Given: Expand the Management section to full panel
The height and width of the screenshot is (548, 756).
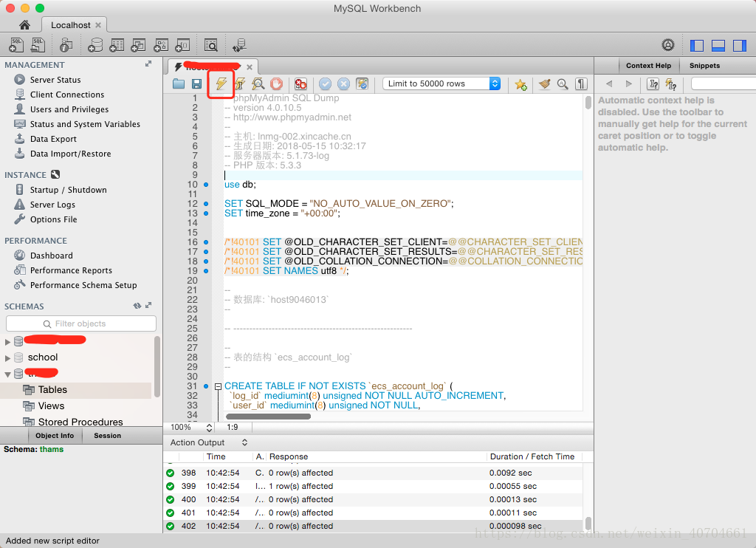Looking at the screenshot, I should click(148, 64).
